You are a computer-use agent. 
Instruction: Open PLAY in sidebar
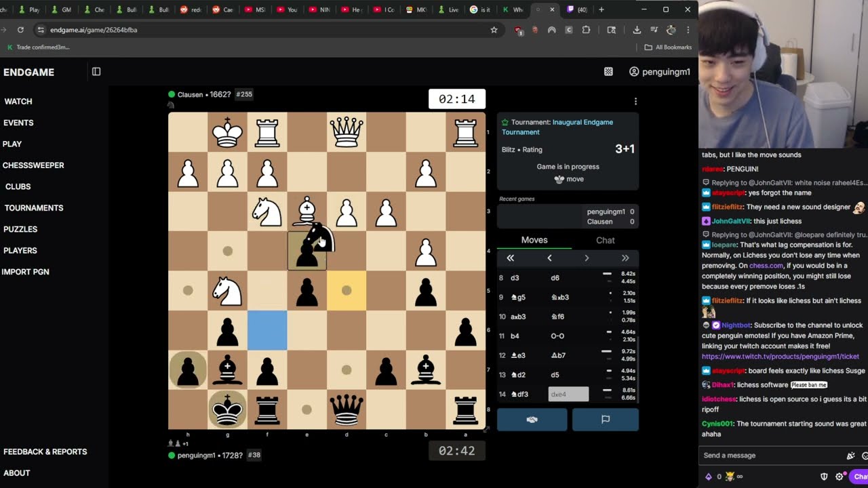point(12,144)
